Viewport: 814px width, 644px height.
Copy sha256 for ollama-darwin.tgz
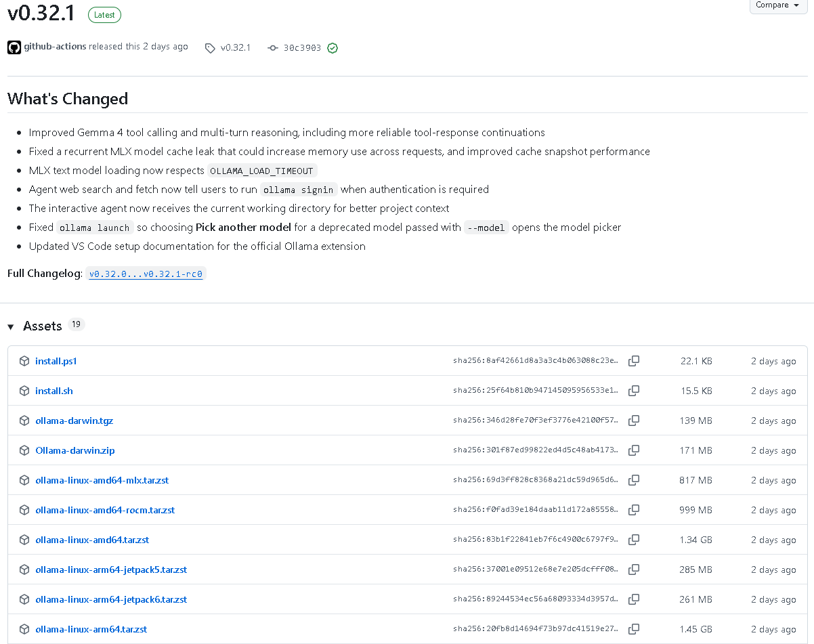[634, 421]
